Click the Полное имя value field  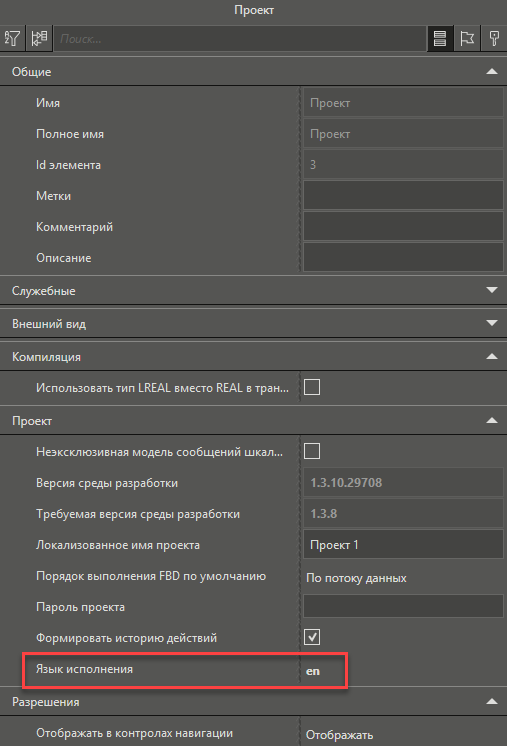403,133
